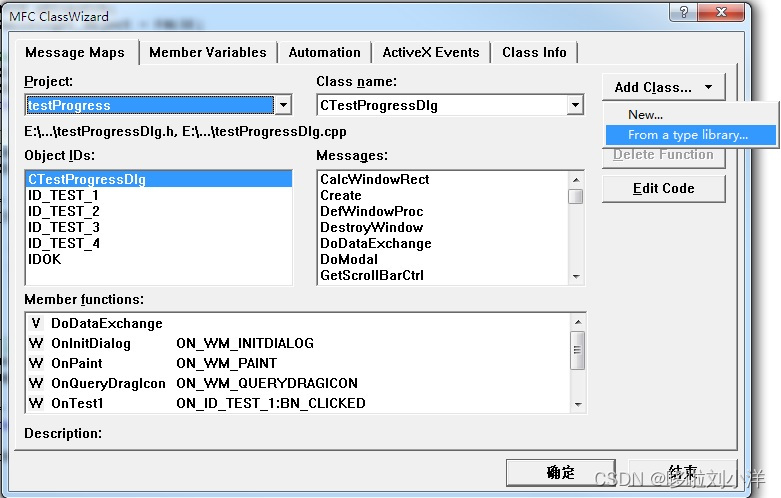Image resolution: width=781 pixels, height=498 pixels.
Task: Select the testProgress project field
Action: tap(150, 105)
